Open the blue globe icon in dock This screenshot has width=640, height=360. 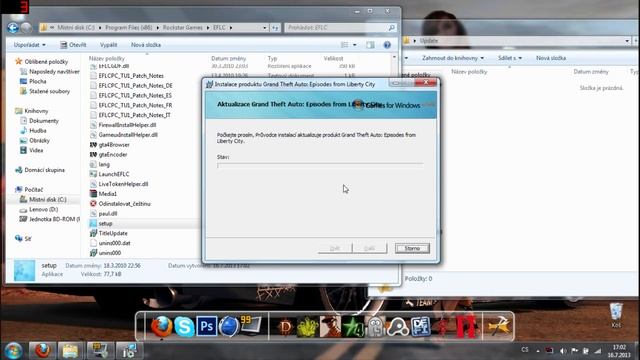tap(229, 327)
